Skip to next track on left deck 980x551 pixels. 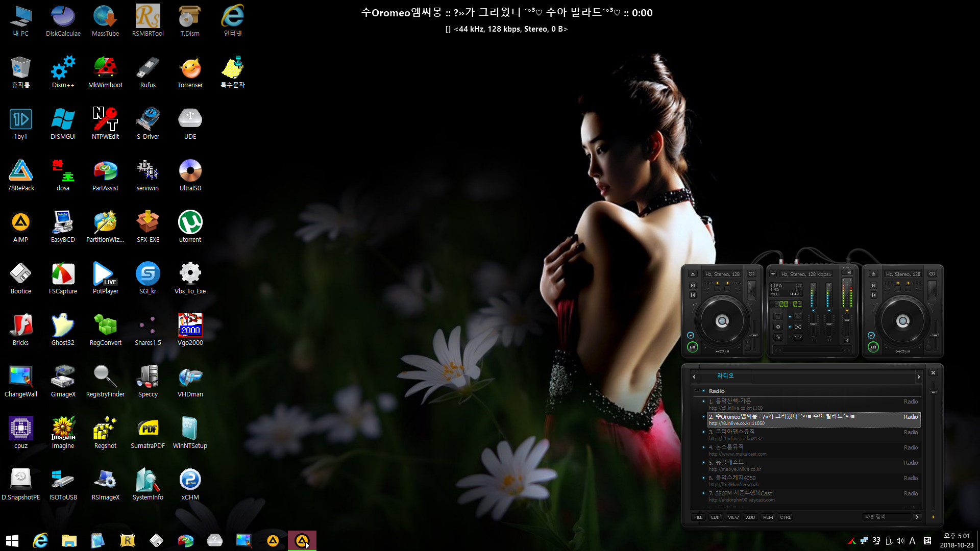pos(693,285)
